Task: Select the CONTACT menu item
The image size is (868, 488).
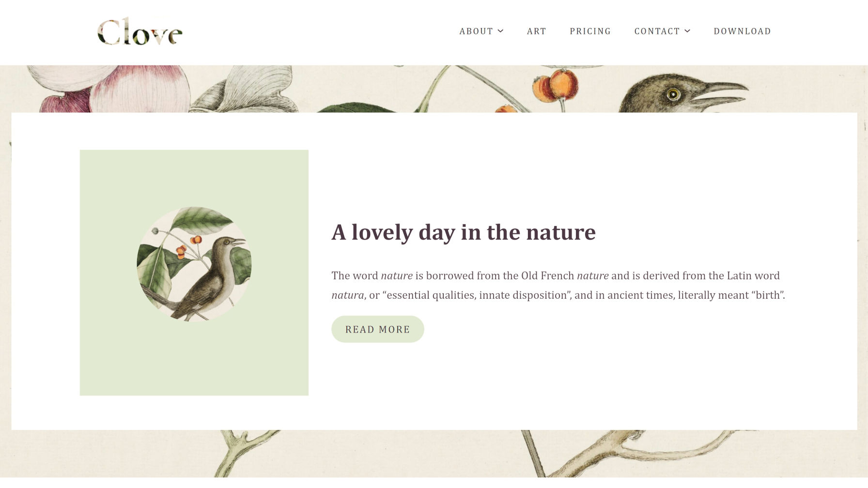Action: point(657,31)
